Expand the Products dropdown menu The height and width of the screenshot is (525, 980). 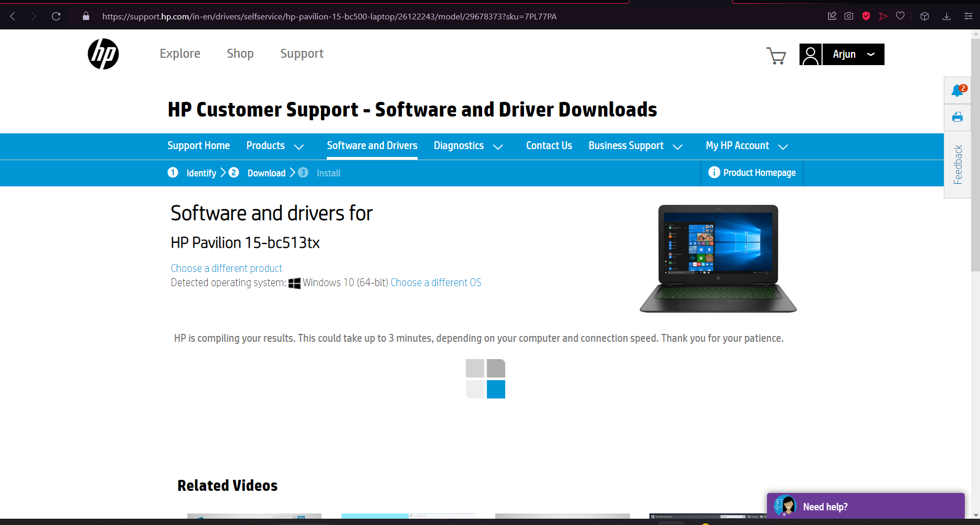275,146
